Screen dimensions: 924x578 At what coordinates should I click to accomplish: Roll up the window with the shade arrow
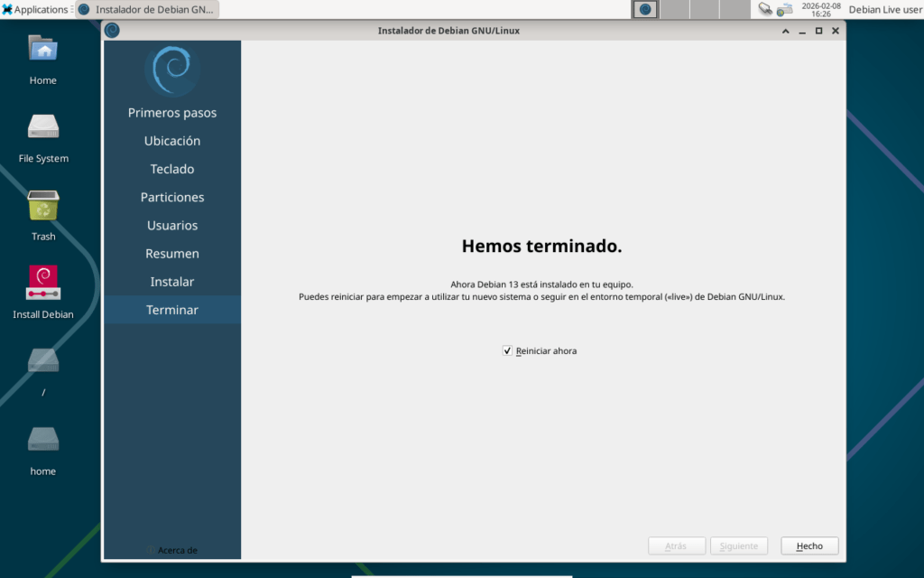786,31
